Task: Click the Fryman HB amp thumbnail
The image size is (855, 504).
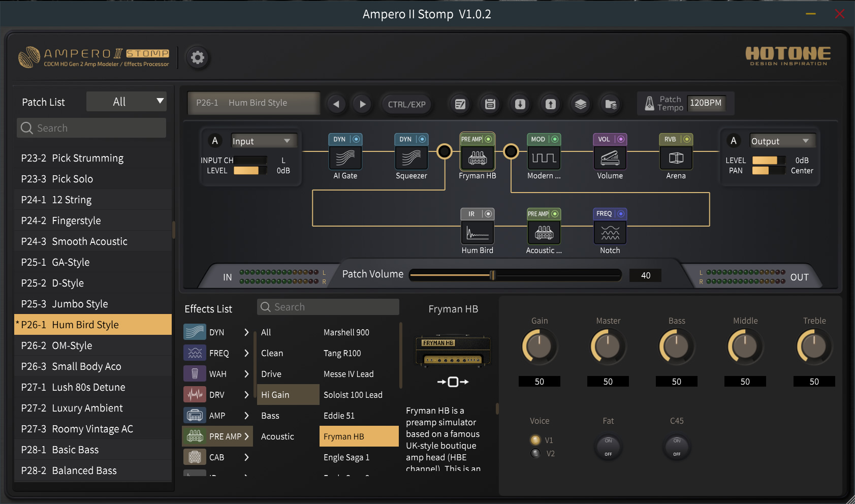Action: 453,351
